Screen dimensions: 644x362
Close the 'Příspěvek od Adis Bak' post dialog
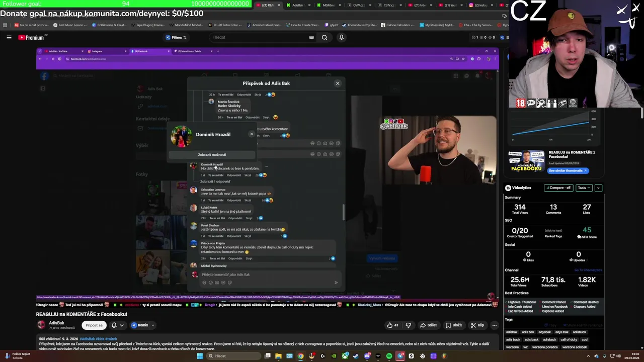pos(338,83)
